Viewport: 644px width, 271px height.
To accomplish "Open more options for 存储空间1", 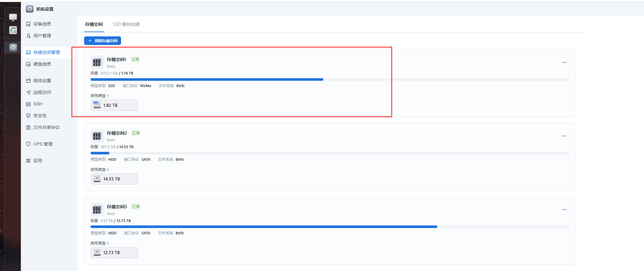I will (x=564, y=62).
